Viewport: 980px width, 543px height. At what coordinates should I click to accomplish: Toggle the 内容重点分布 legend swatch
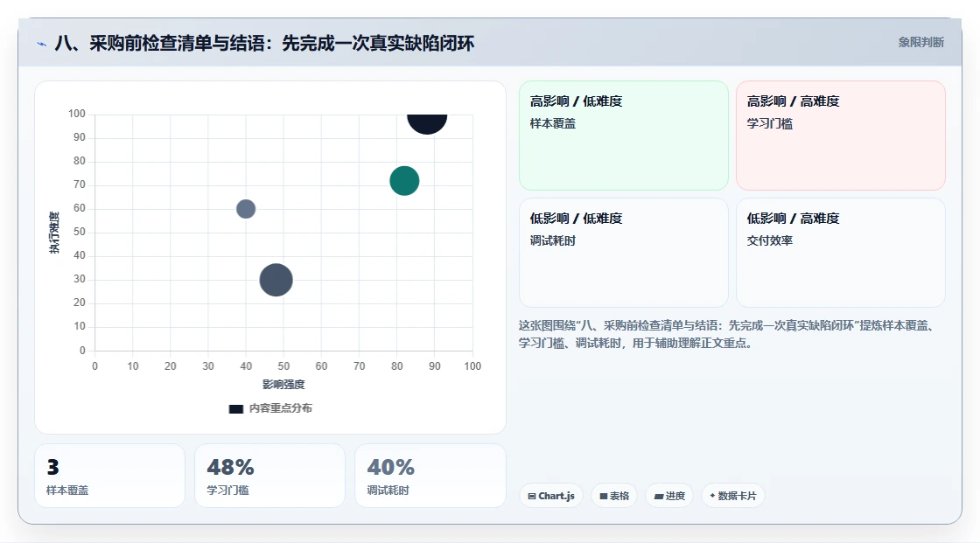[235, 408]
